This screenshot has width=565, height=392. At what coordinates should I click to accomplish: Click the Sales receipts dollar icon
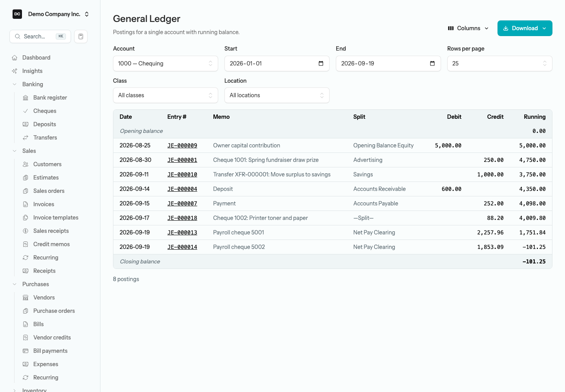pos(26,231)
